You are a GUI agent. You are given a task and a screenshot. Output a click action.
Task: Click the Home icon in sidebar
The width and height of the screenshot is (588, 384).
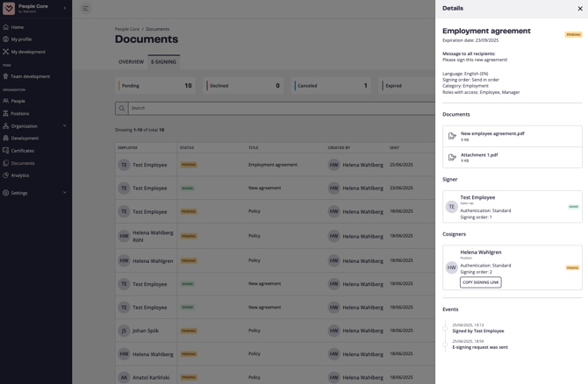pos(6,27)
